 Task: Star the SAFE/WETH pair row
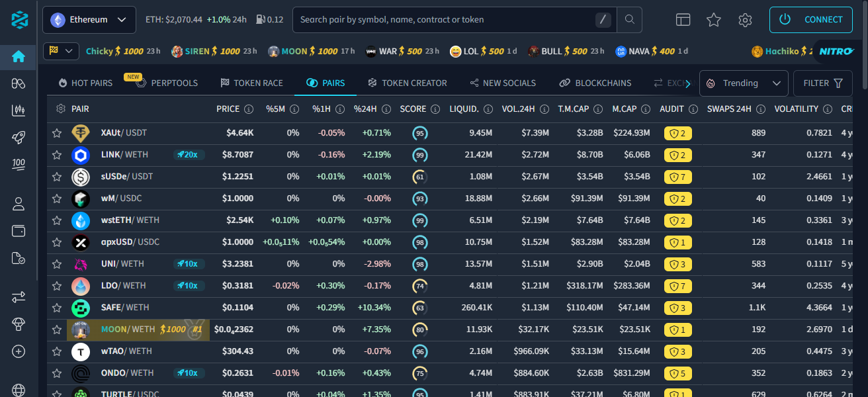click(58, 308)
